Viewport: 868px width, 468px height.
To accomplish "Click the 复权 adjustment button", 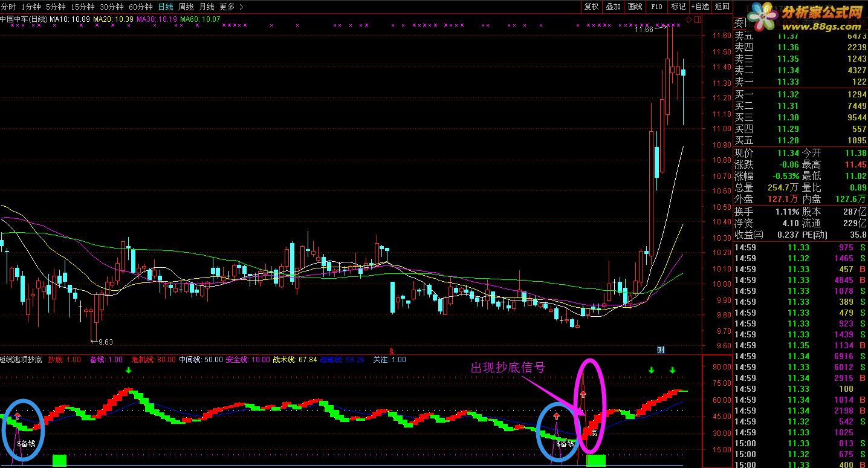I will pos(591,7).
